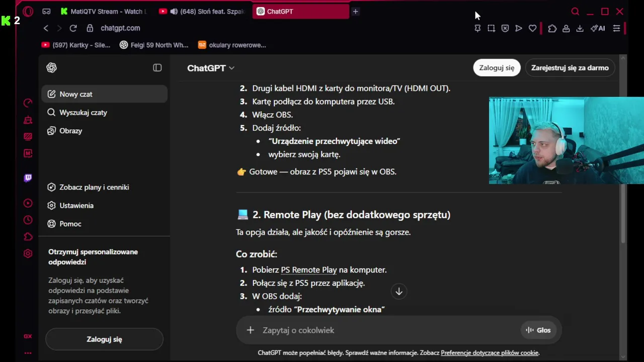Open the Easy Setup sliders icon

click(616, 29)
